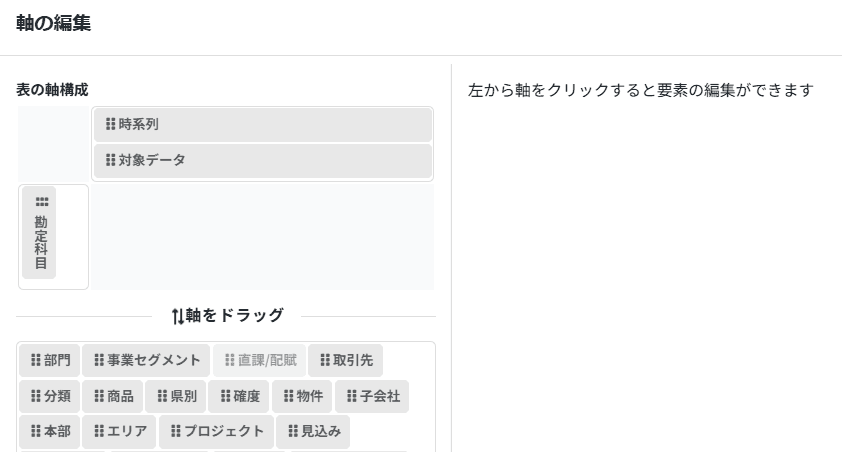Choose the 分類 axis chip
842x452 pixels.
49,396
